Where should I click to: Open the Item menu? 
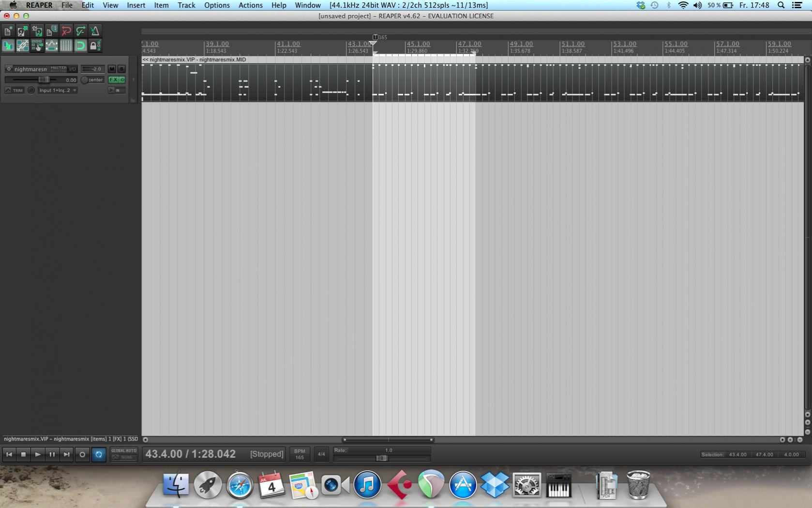(x=161, y=5)
